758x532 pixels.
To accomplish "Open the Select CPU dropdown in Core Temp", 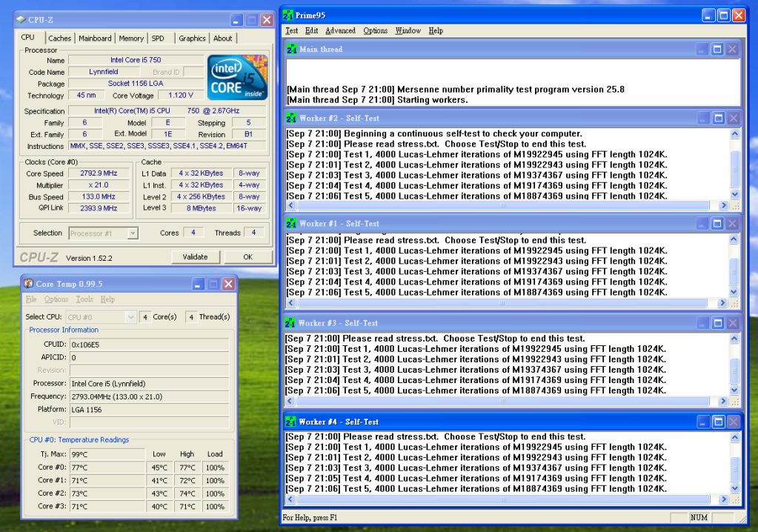I will pos(130,317).
